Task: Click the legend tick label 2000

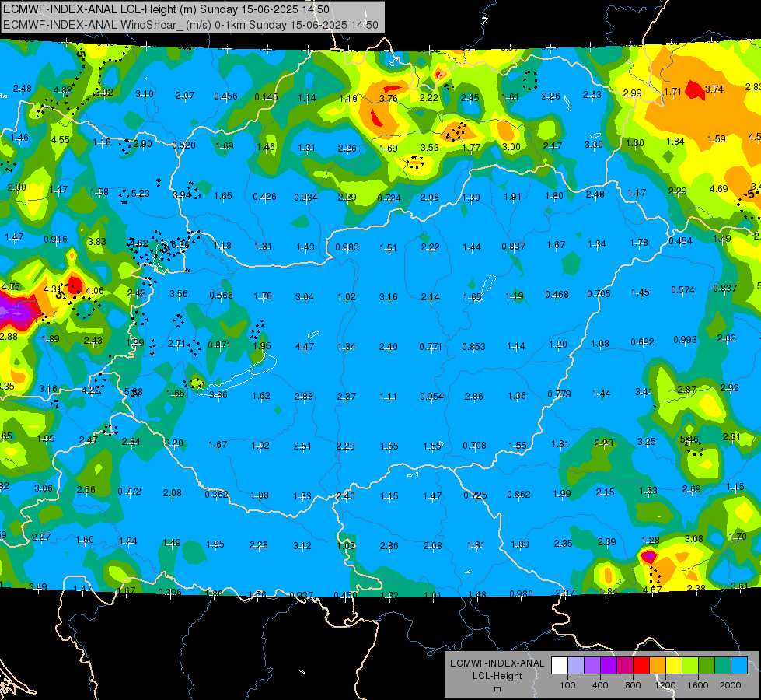Action: click(x=731, y=685)
